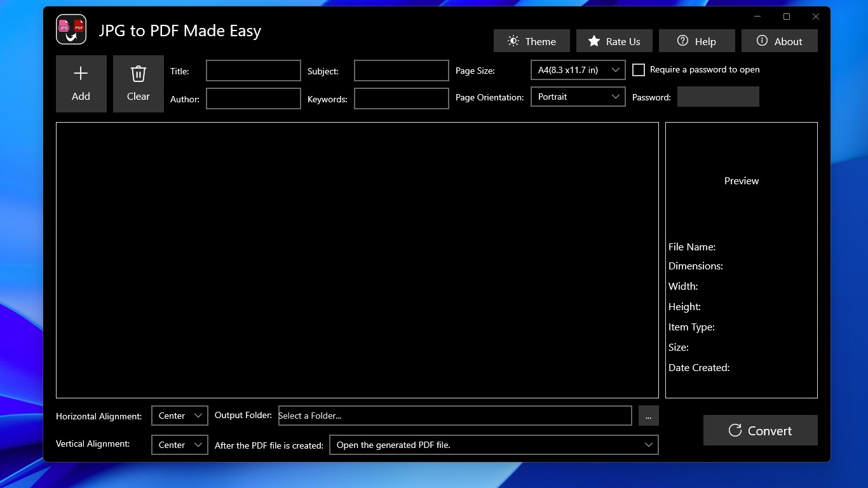Viewport: 868px width, 488px height.
Task: Enable "Require a password to open"
Action: (x=639, y=70)
